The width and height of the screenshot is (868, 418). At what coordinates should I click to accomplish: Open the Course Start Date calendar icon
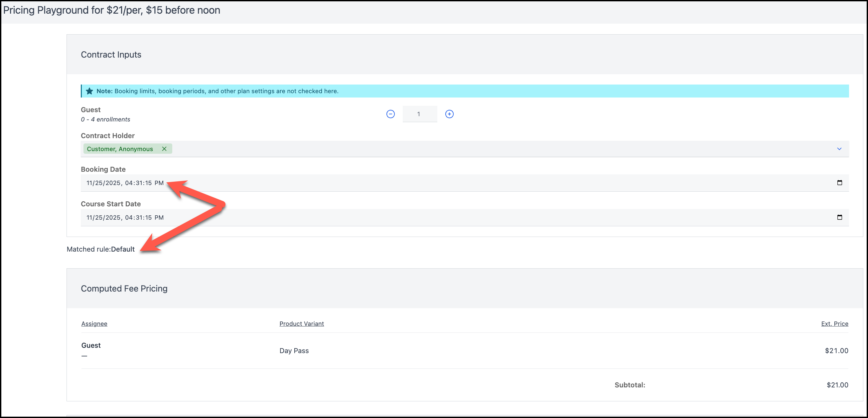pyautogui.click(x=839, y=217)
